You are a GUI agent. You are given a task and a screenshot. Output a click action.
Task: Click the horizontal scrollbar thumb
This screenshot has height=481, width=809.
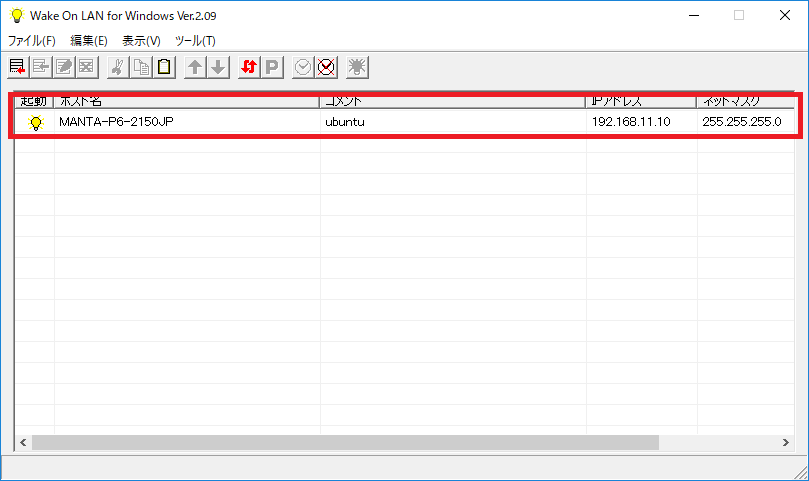click(x=345, y=442)
